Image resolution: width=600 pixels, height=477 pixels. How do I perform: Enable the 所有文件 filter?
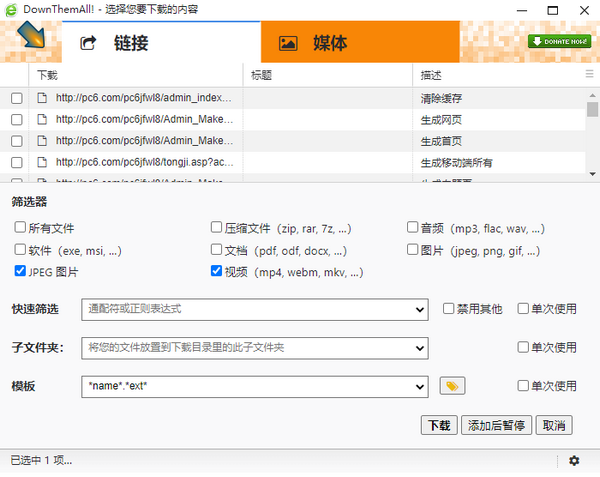point(20,227)
